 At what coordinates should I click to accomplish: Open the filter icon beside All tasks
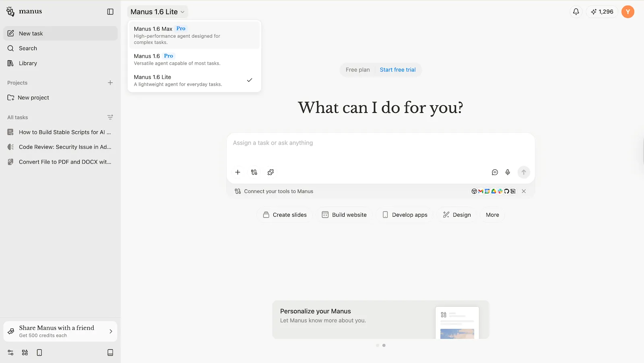point(110,117)
